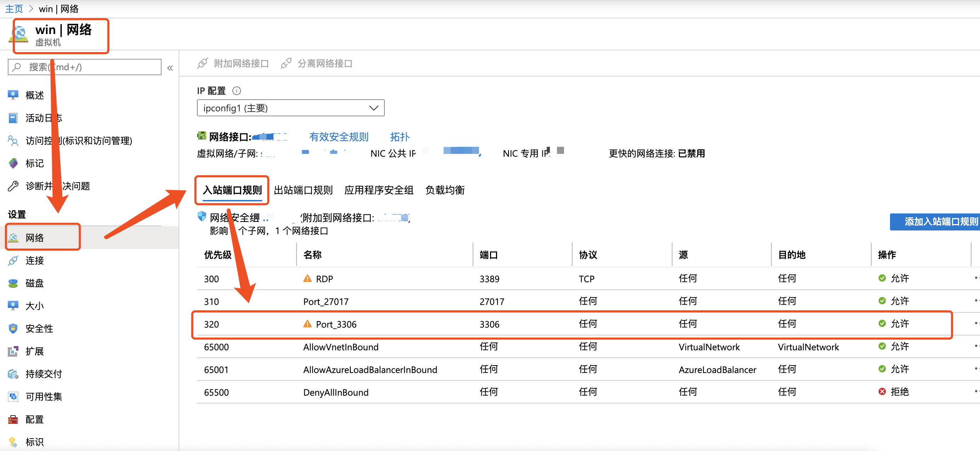The image size is (980, 451).
Task: Switch to 负载均衡 tab
Action: pyautogui.click(x=445, y=190)
